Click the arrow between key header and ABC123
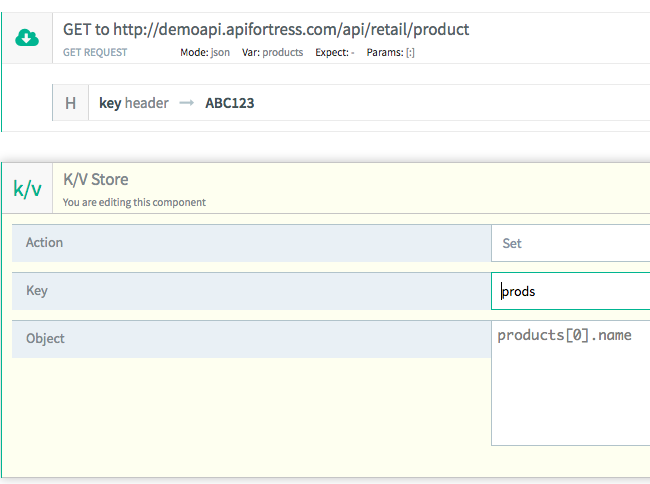 187,103
